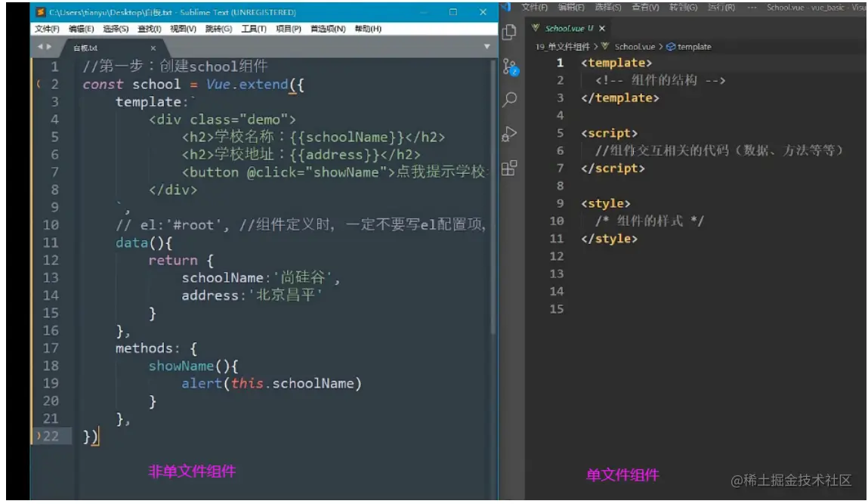Open the VS Code Extensions icon
This screenshot has width=868, height=504.
pos(509,167)
